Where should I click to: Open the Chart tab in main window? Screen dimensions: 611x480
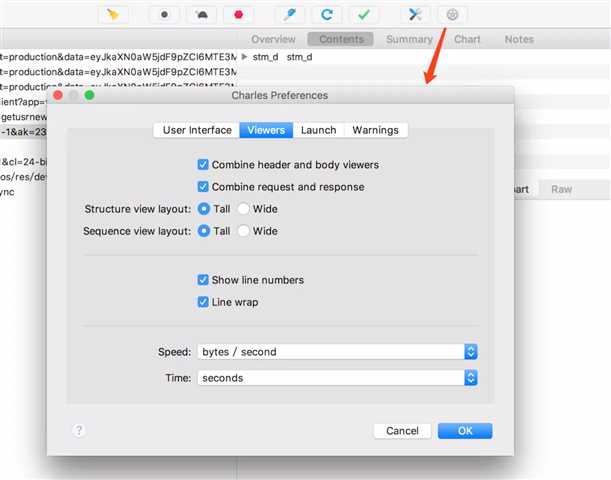tap(467, 39)
